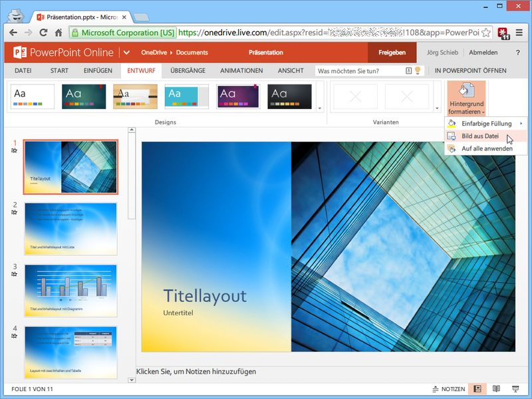Select slide 4 table thumbnail
Image resolution: width=532 pixels, height=399 pixels.
pyautogui.click(x=70, y=352)
